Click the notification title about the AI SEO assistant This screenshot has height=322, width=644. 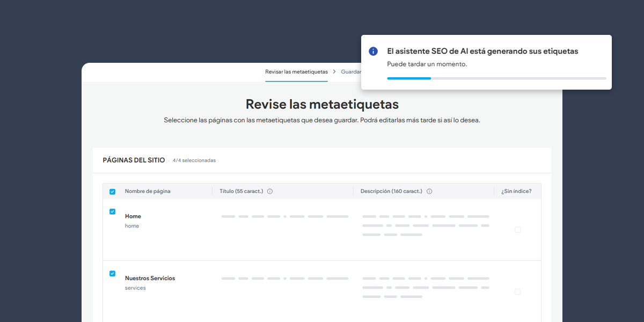(x=482, y=52)
